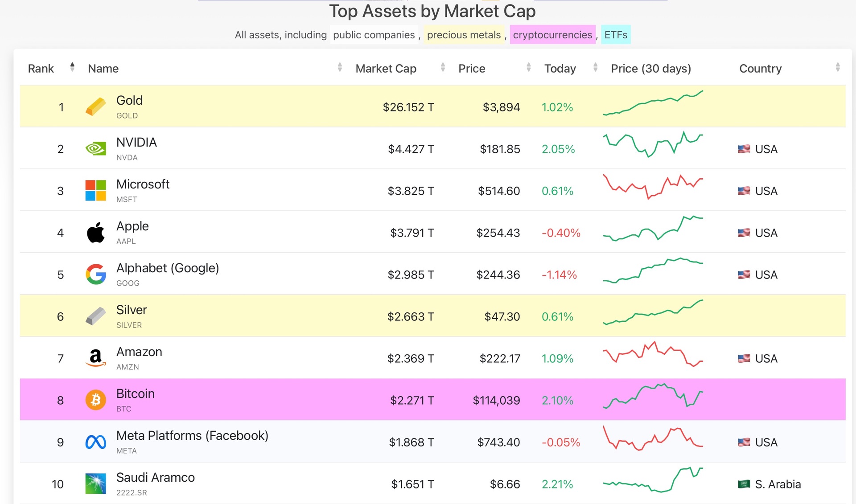Click the Gold bar icon

click(95, 107)
